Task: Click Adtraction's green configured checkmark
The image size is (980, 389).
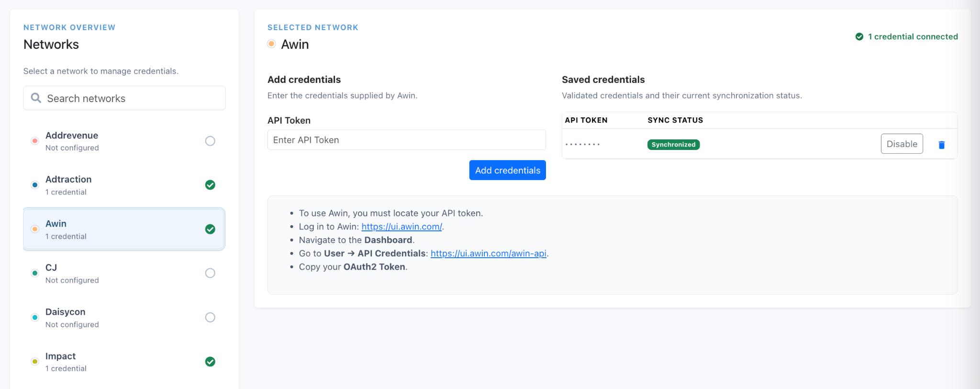Action: point(210,185)
